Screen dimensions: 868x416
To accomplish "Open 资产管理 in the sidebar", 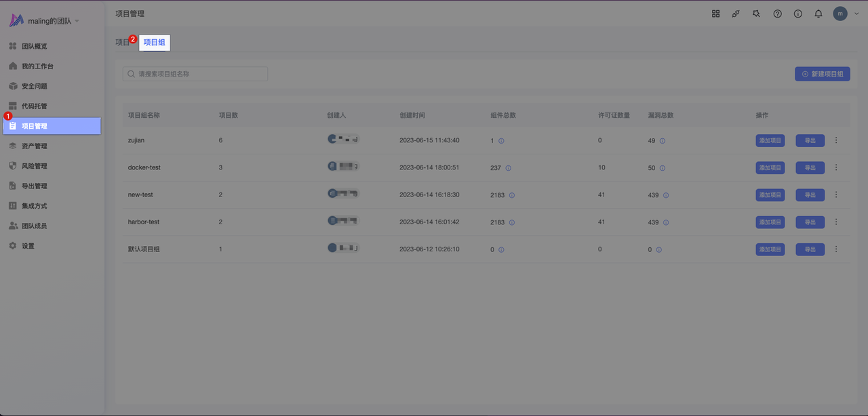I will [34, 146].
